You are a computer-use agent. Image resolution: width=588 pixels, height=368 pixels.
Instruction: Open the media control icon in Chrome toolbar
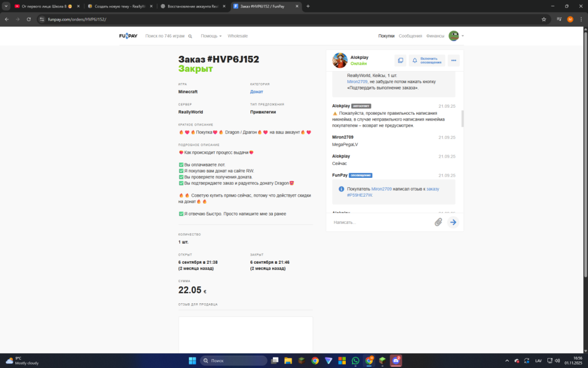tap(559, 19)
